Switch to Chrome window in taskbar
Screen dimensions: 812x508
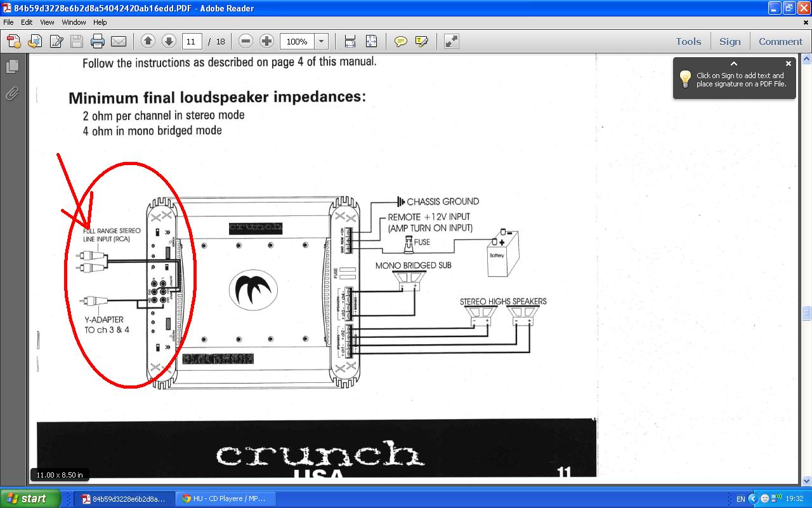[x=223, y=498]
